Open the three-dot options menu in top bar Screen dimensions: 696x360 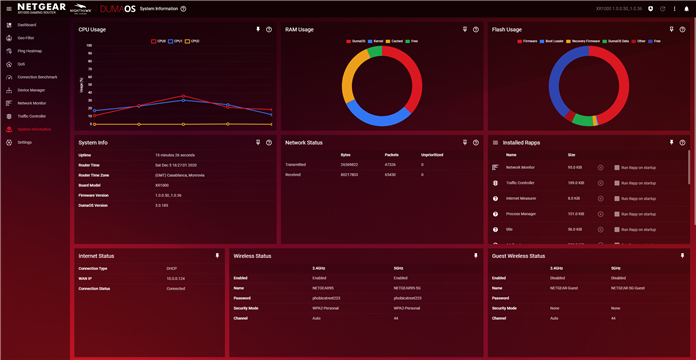pyautogui.click(x=675, y=9)
